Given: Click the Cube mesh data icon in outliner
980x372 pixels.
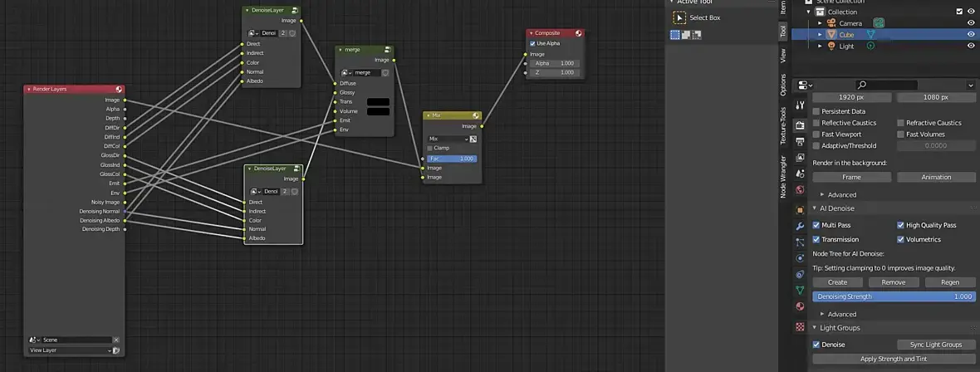Looking at the screenshot, I should (870, 35).
